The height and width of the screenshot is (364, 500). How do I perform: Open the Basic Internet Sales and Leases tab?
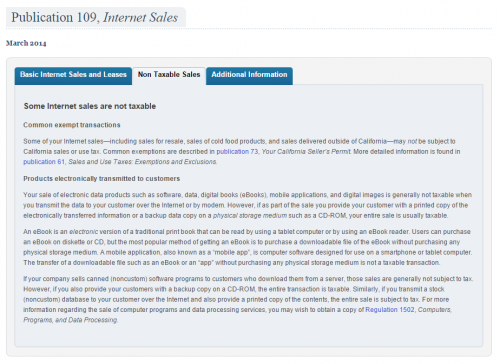coord(73,76)
